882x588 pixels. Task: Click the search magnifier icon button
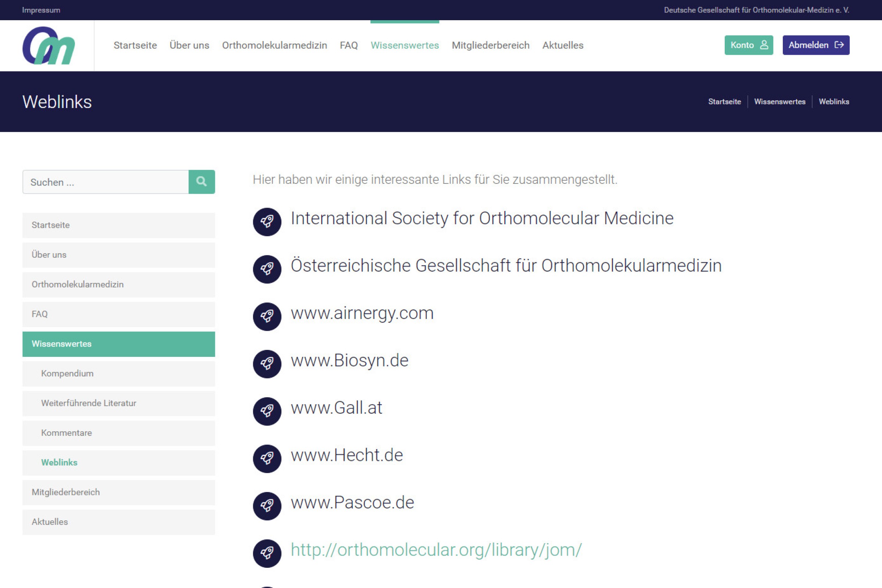pos(201,182)
